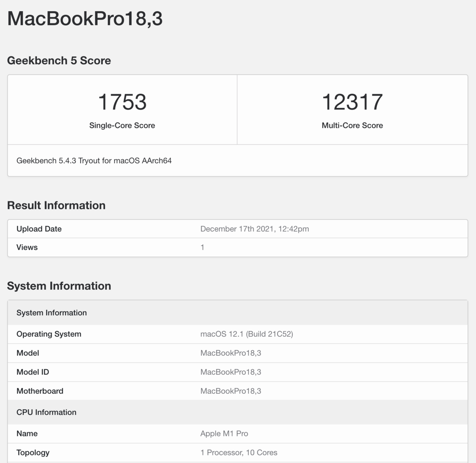Click the Model ID row label
Viewport: 476px width, 463px height.
[33, 372]
